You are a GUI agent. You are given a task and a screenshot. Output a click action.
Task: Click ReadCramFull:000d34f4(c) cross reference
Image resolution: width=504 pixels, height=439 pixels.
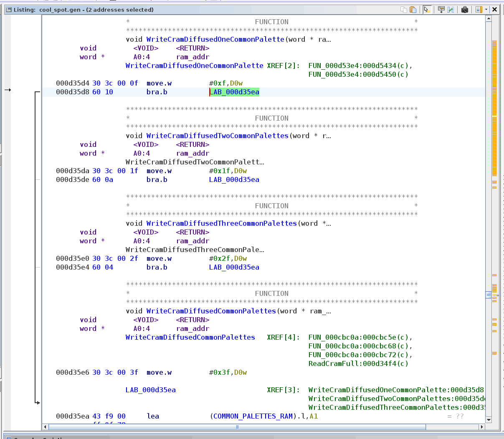tap(358, 364)
